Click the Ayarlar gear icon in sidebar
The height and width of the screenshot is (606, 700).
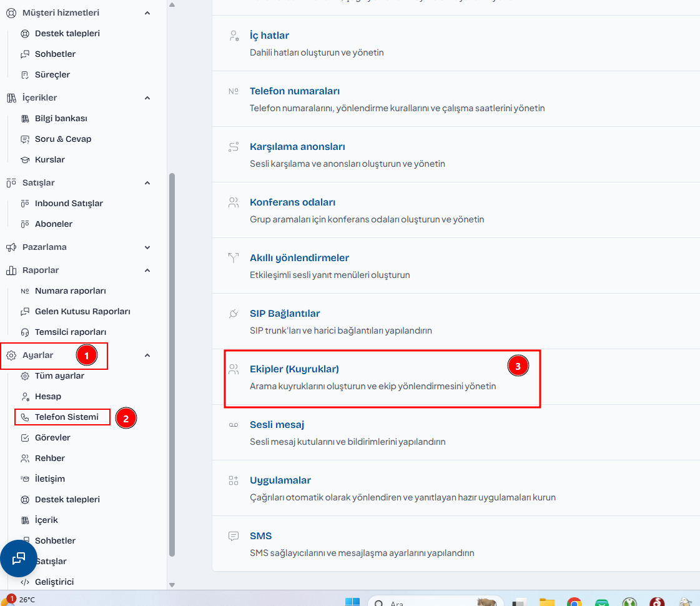point(11,355)
